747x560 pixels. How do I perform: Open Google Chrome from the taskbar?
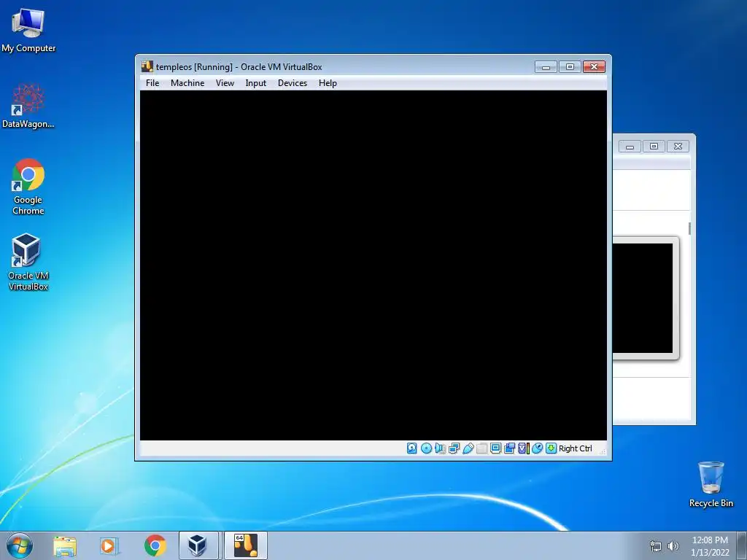(x=155, y=545)
